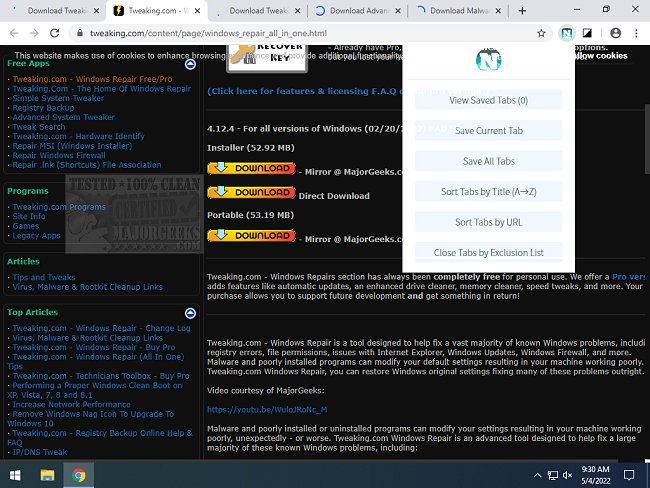The width and height of the screenshot is (650, 488).
Task: Click Save All Tabs button
Action: (x=488, y=161)
